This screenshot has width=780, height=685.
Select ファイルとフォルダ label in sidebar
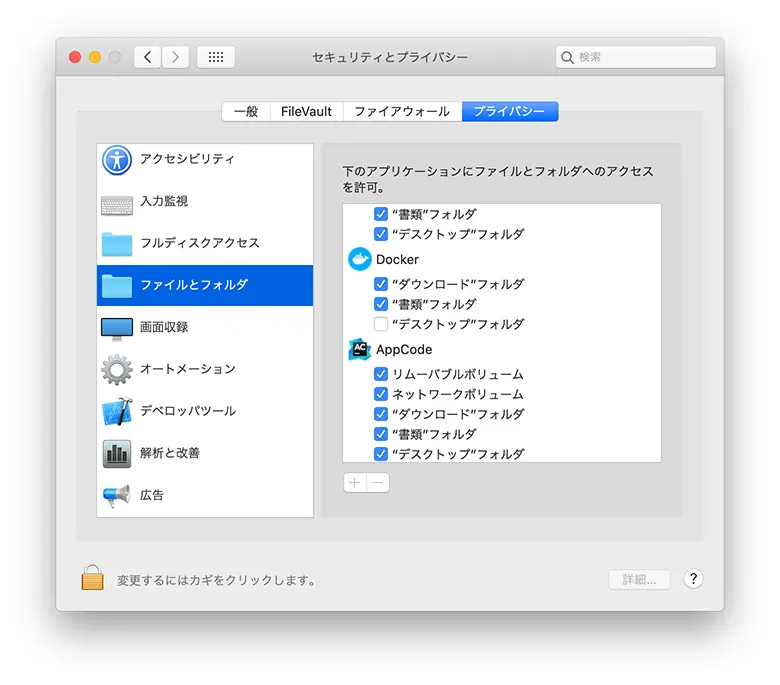(x=194, y=285)
